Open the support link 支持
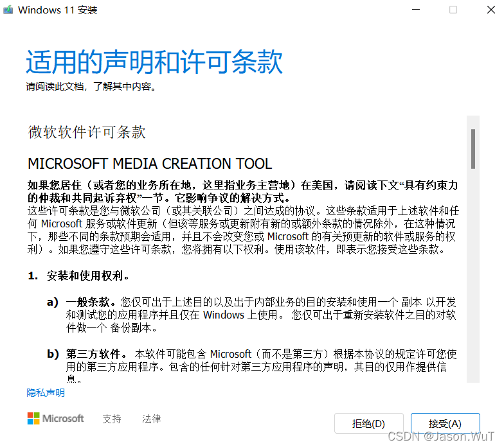Image resolution: width=504 pixels, height=447 pixels. coord(112,419)
